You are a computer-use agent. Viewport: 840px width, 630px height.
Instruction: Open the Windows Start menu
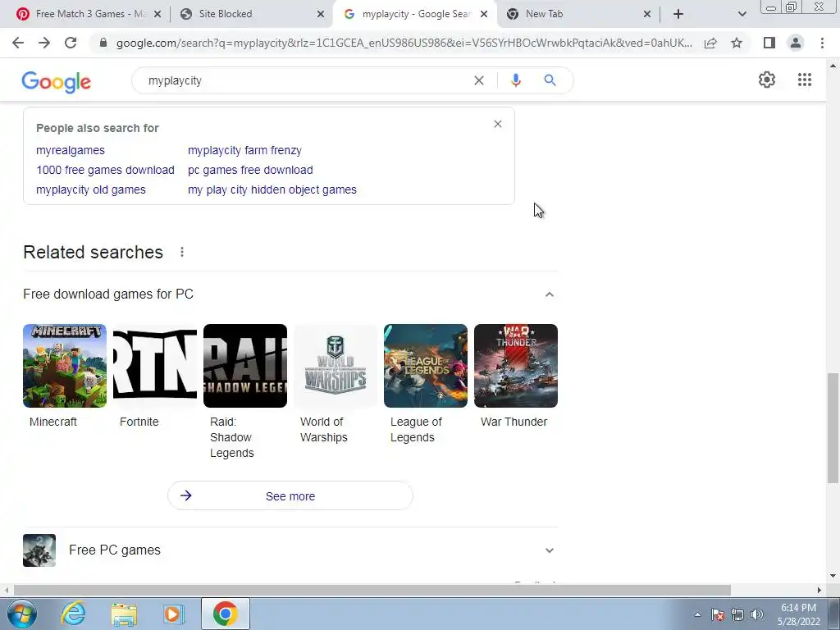(x=21, y=614)
